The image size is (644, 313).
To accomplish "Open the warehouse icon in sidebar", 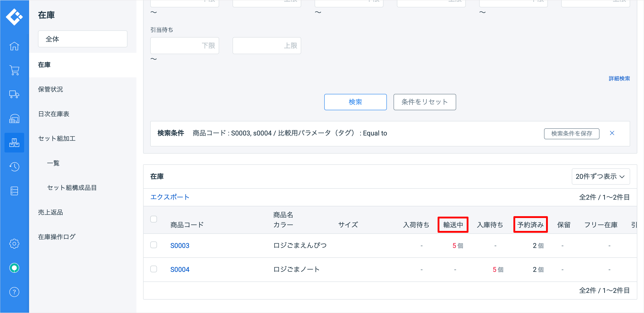I will pos(14,118).
